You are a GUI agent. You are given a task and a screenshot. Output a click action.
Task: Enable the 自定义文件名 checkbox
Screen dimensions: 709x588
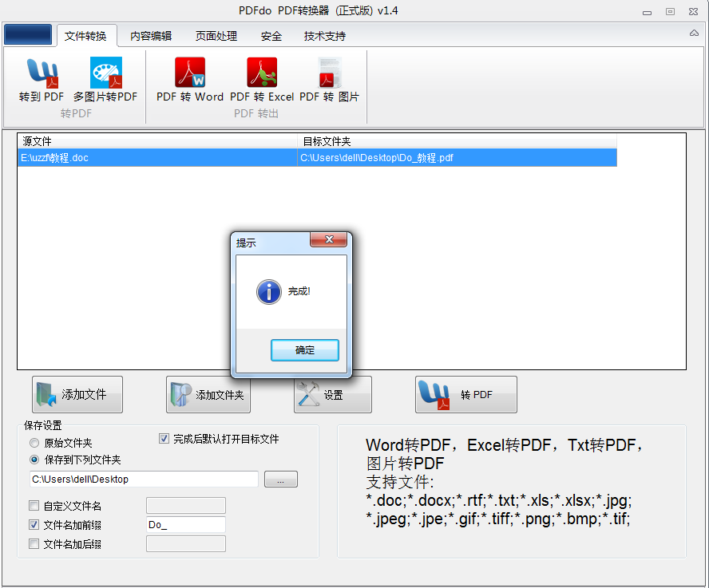click(x=34, y=505)
